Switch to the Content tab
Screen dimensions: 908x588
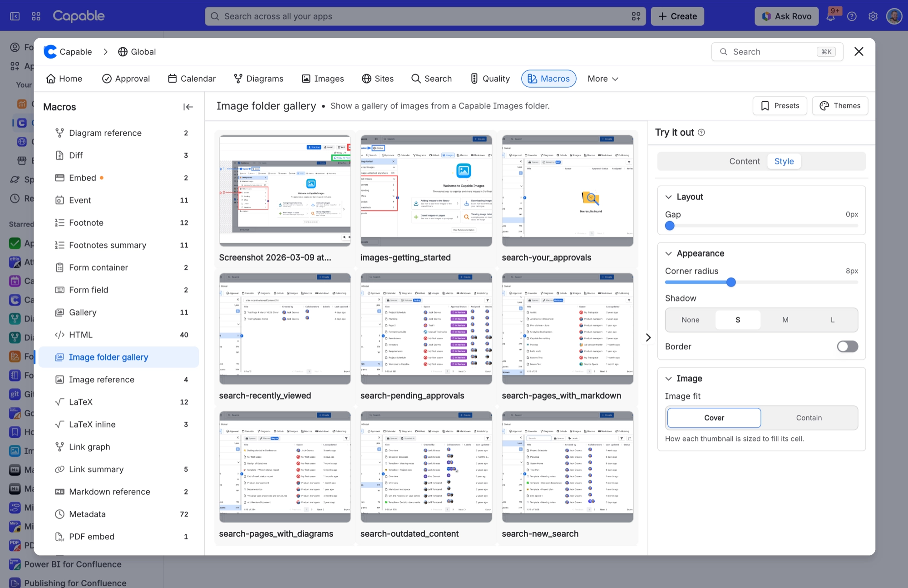point(744,161)
